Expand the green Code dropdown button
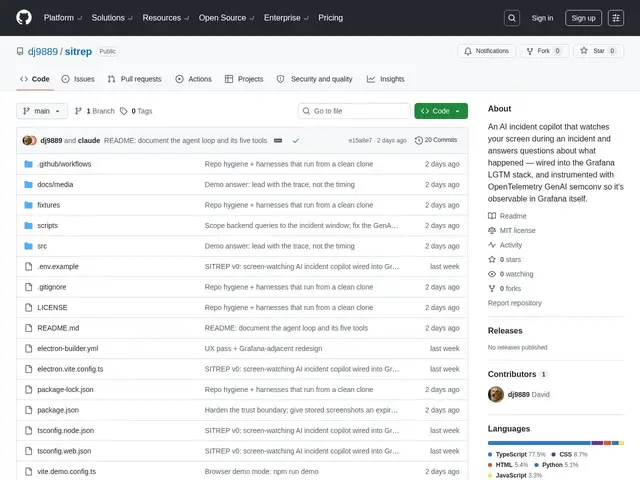 (441, 111)
